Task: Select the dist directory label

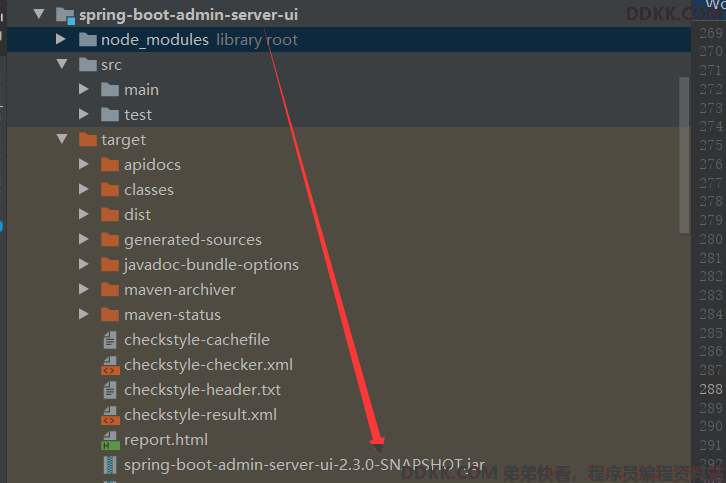Action: point(137,214)
